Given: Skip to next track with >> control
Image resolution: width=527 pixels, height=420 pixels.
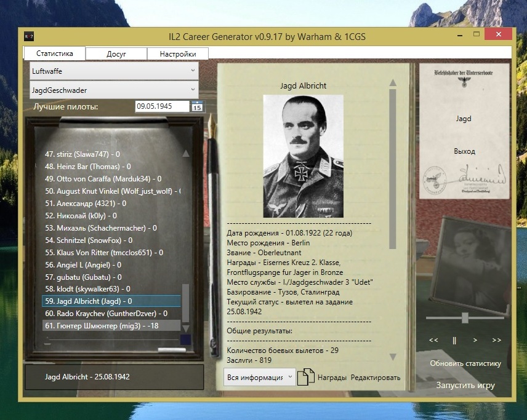Looking at the screenshot, I should point(496,340).
